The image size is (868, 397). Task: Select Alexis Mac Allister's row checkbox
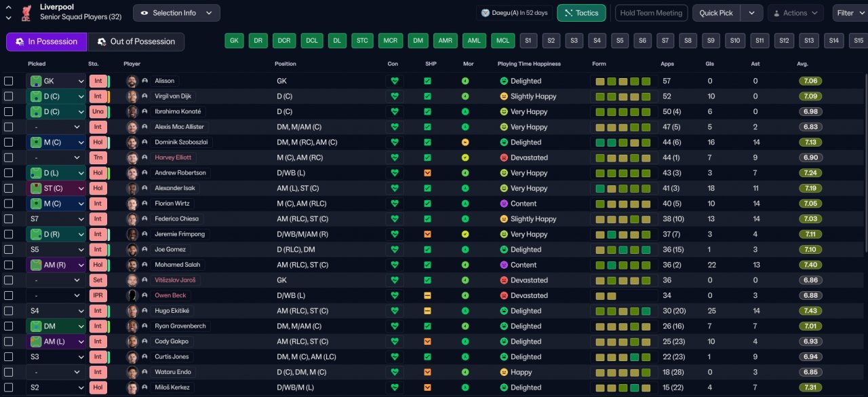(8, 127)
